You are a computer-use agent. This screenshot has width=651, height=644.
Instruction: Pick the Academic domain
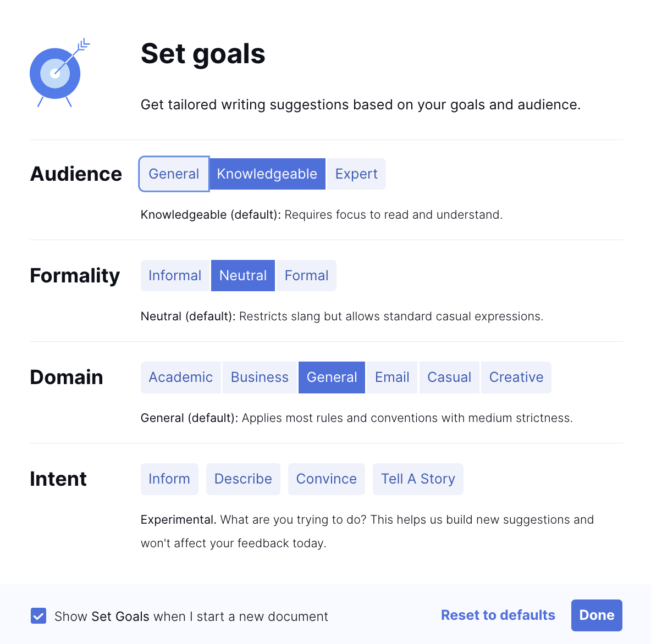(x=180, y=377)
